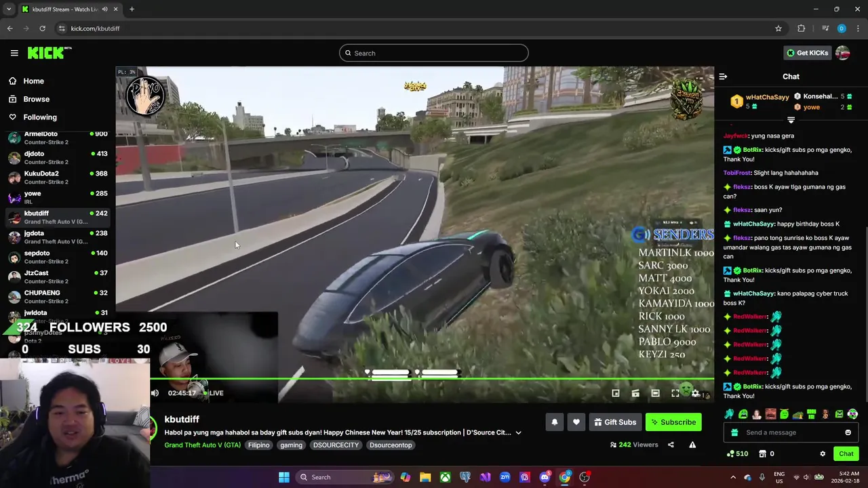Open wHatChaSayy top gifter entry
This screenshot has height=488, width=868.
[760, 101]
